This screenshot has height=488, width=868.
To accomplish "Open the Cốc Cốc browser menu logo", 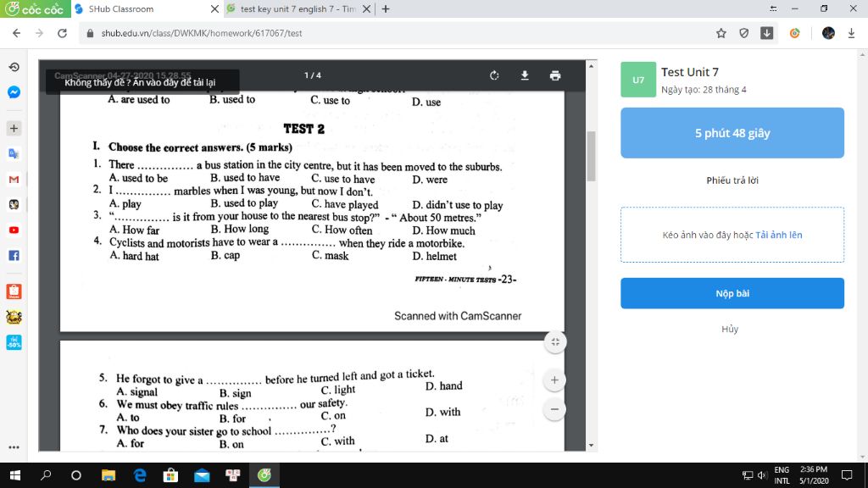I will 35,8.
